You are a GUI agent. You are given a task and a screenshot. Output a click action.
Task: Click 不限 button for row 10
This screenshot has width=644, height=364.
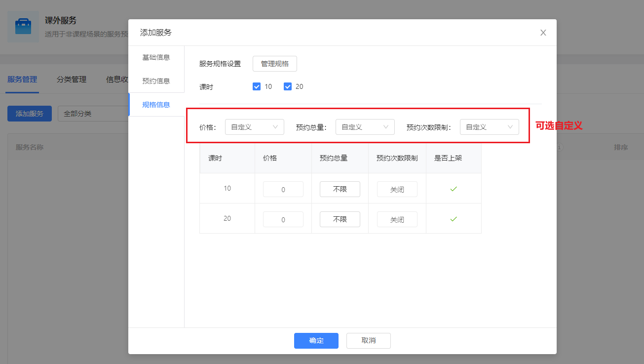click(x=340, y=189)
